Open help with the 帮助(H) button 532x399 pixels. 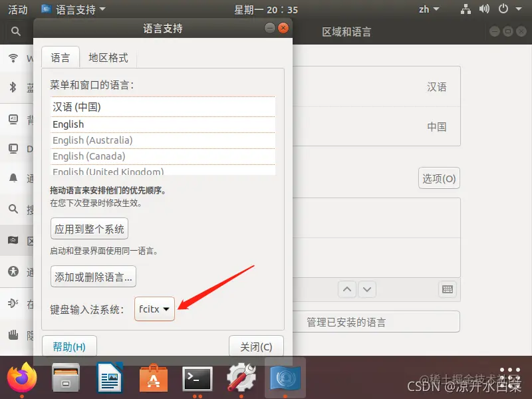tap(69, 346)
